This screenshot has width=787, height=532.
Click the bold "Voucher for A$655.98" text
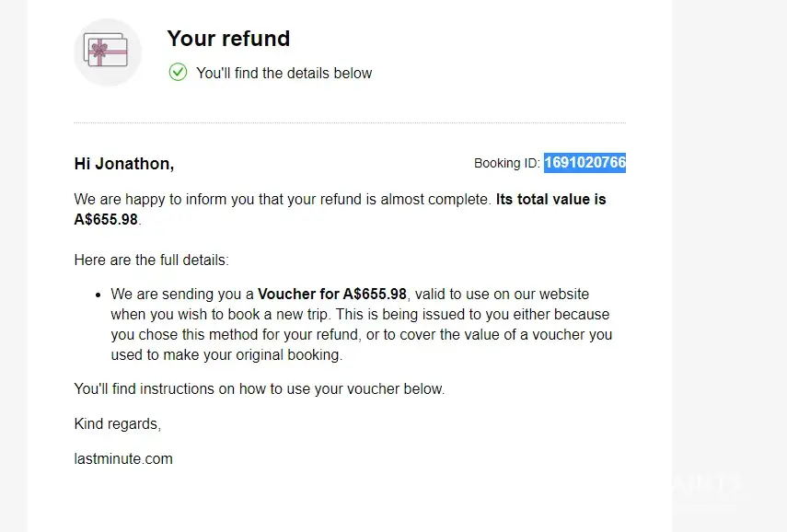coord(331,295)
